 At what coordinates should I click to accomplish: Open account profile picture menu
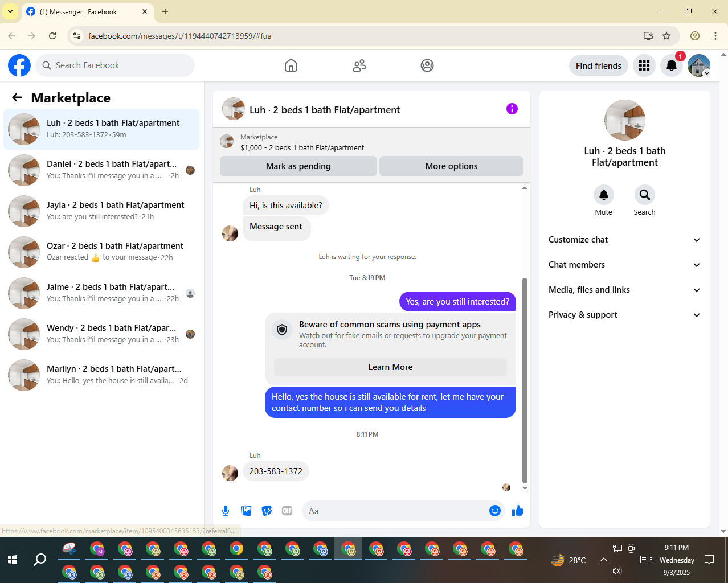click(699, 65)
